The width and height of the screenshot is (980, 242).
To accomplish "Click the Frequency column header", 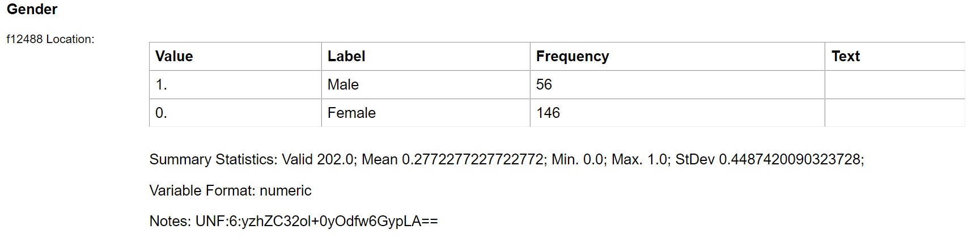I will pos(572,56).
